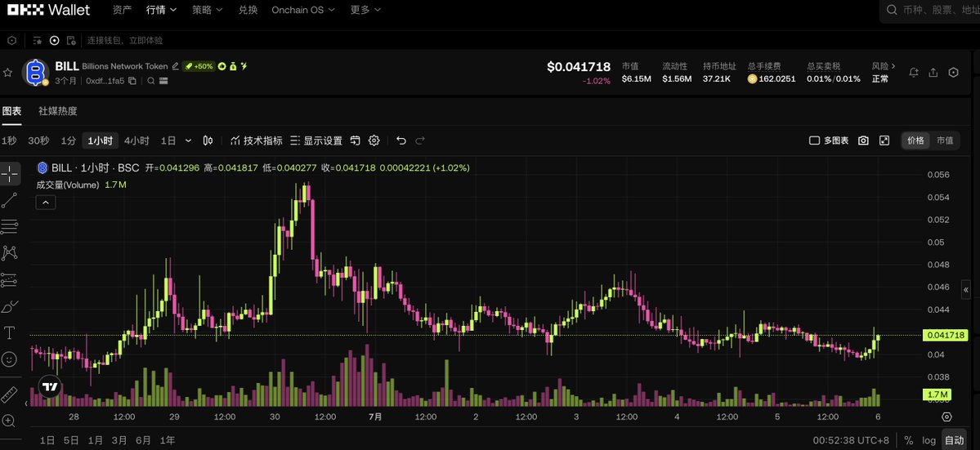
Task: Add BILL to favorites with star
Action: coord(7,73)
